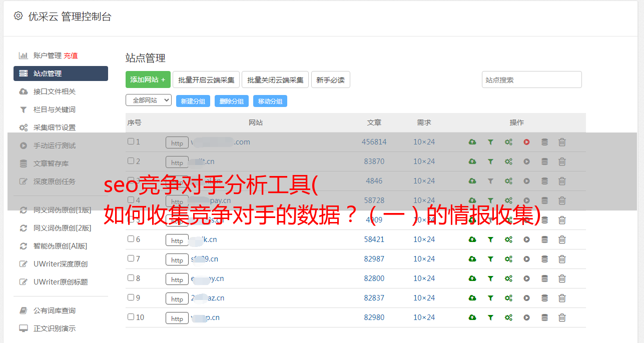Click the trash icon in row 8

[x=562, y=278]
